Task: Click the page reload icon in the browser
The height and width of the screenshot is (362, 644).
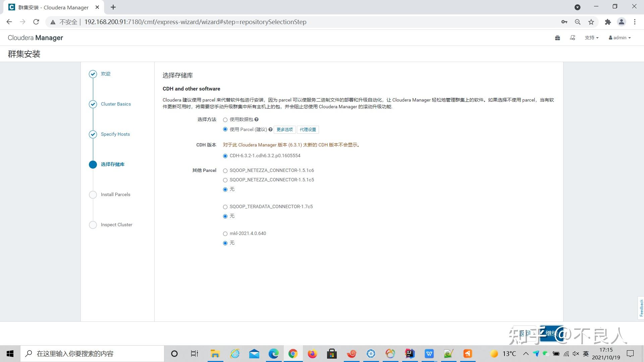Action: pyautogui.click(x=36, y=22)
